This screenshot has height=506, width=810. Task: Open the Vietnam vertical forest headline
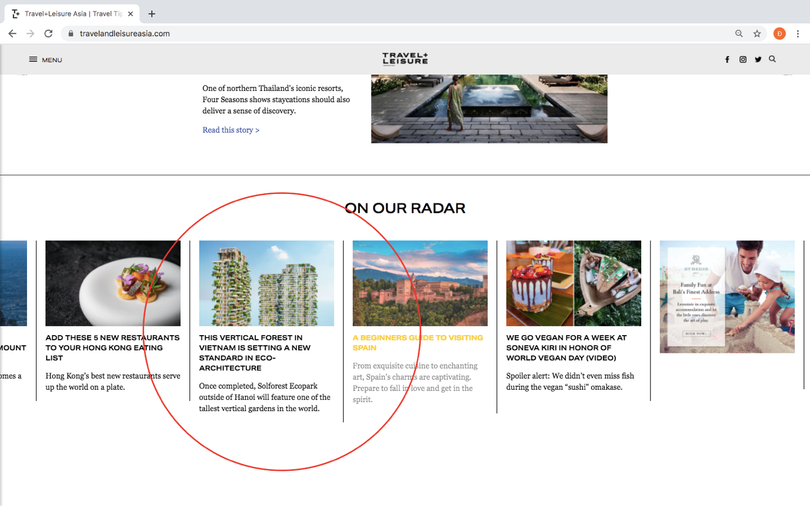click(x=255, y=353)
